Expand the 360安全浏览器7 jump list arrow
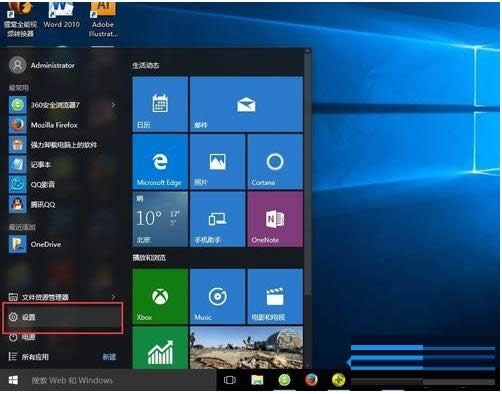The height and width of the screenshot is (394, 502). 114,105
